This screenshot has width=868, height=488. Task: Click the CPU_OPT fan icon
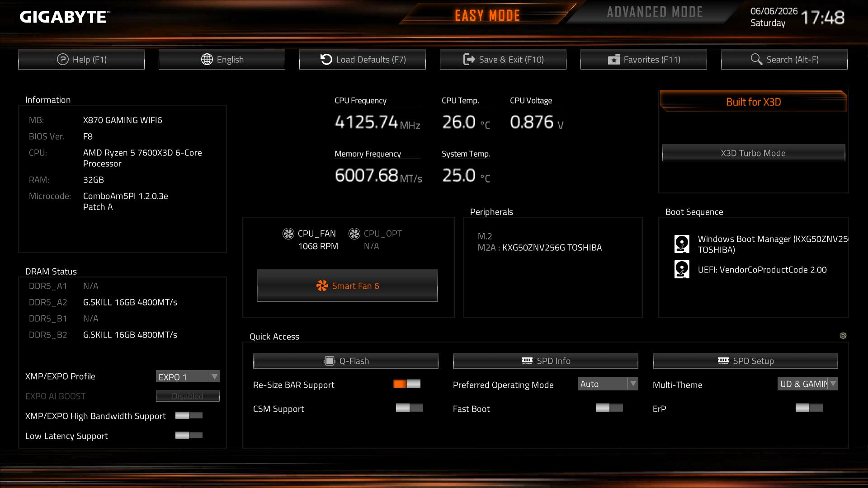[354, 234]
